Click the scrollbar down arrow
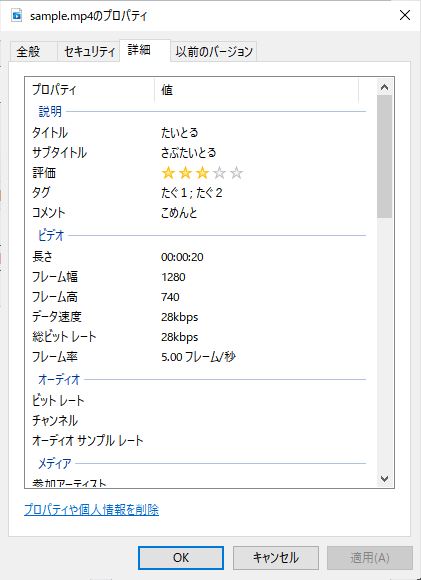The image size is (421, 580). tap(384, 479)
